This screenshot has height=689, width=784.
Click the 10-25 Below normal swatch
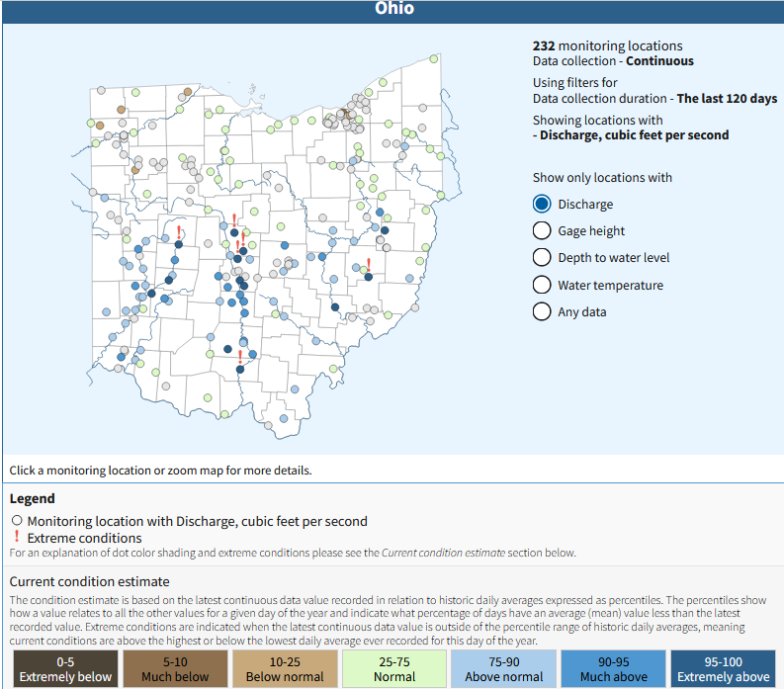coord(285,669)
